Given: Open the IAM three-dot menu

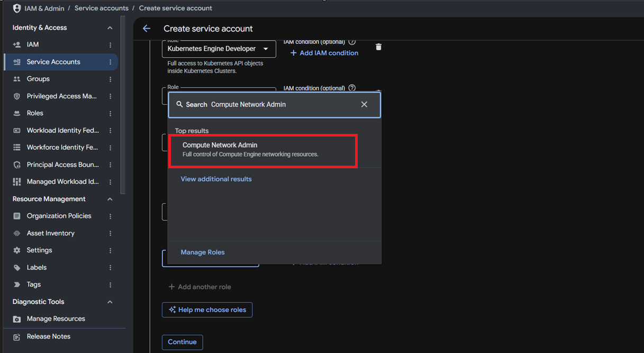Looking at the screenshot, I should pyautogui.click(x=110, y=45).
